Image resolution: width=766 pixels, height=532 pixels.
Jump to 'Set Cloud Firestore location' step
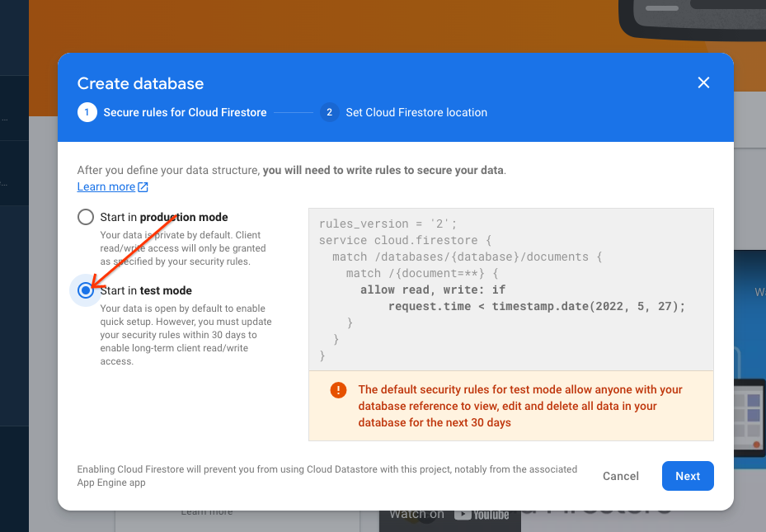pyautogui.click(x=416, y=112)
